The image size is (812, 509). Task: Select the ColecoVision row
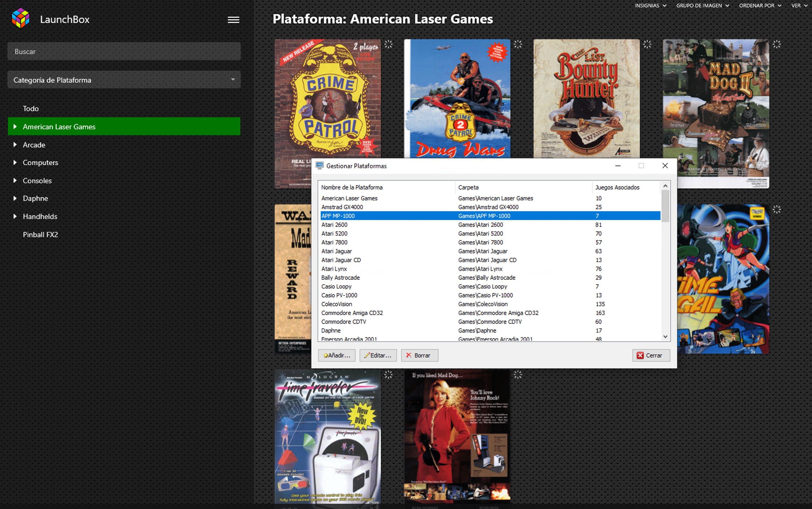490,304
